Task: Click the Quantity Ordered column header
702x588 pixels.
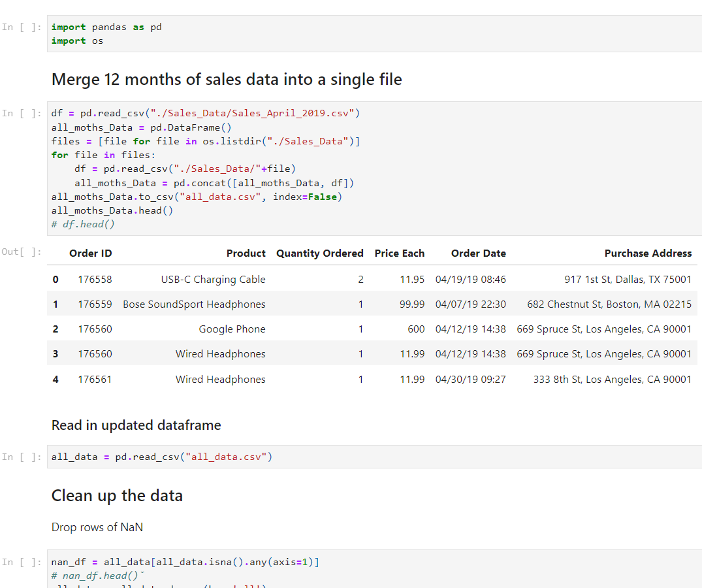Action: tap(319, 253)
